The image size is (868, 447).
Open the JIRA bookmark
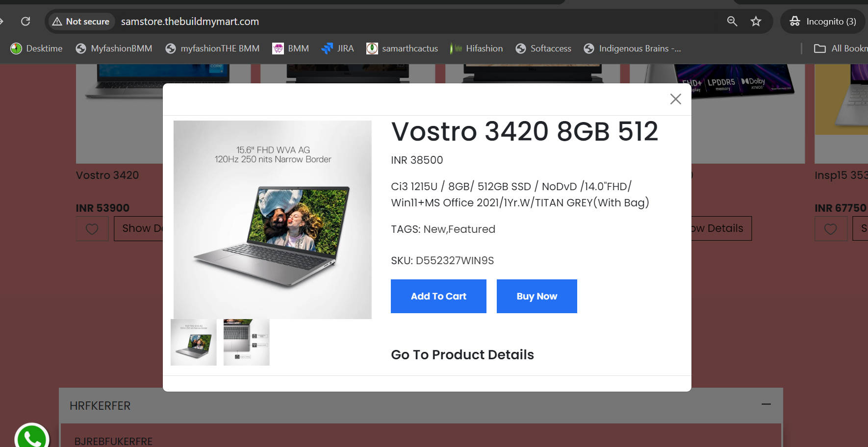[x=337, y=49]
